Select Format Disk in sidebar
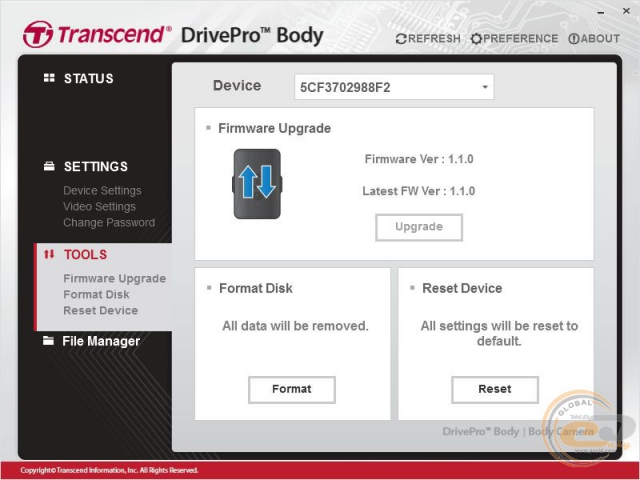This screenshot has width=640, height=480. [96, 294]
